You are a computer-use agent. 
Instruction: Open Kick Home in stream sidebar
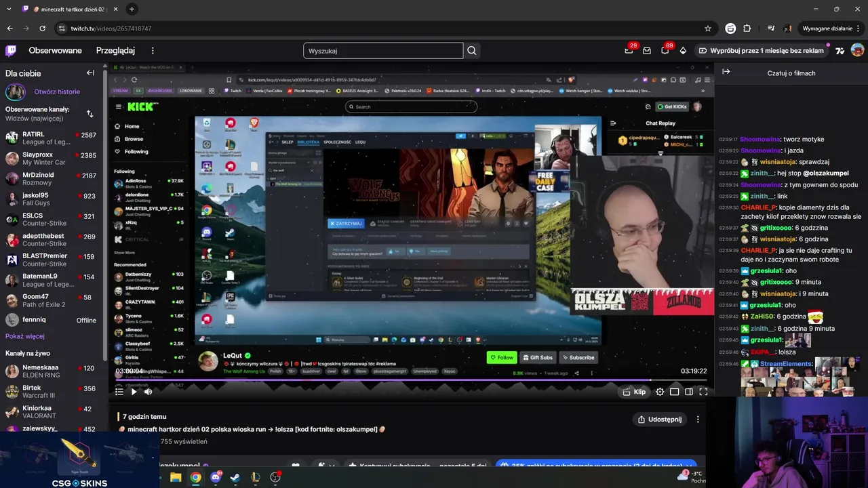(x=127, y=126)
